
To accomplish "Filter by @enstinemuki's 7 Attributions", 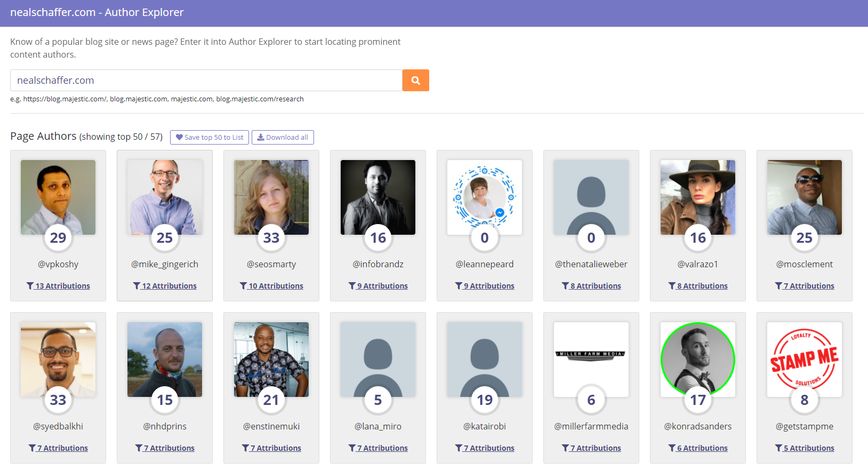I will (271, 448).
